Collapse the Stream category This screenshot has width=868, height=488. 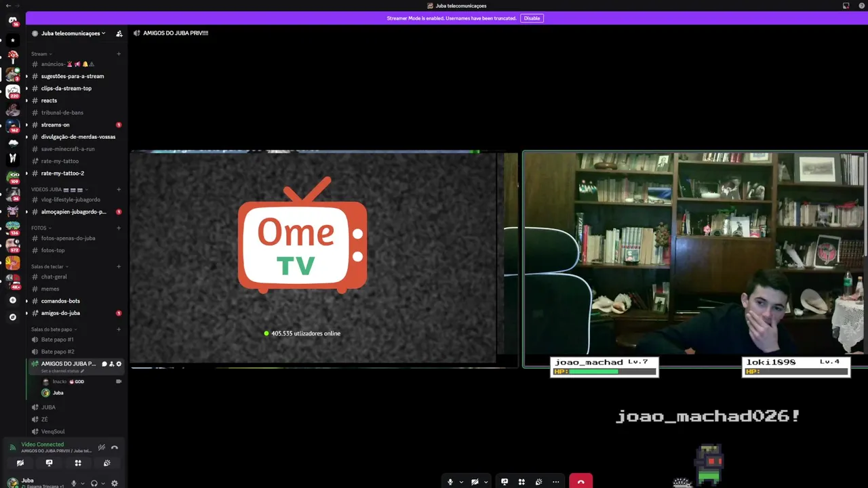click(41, 54)
